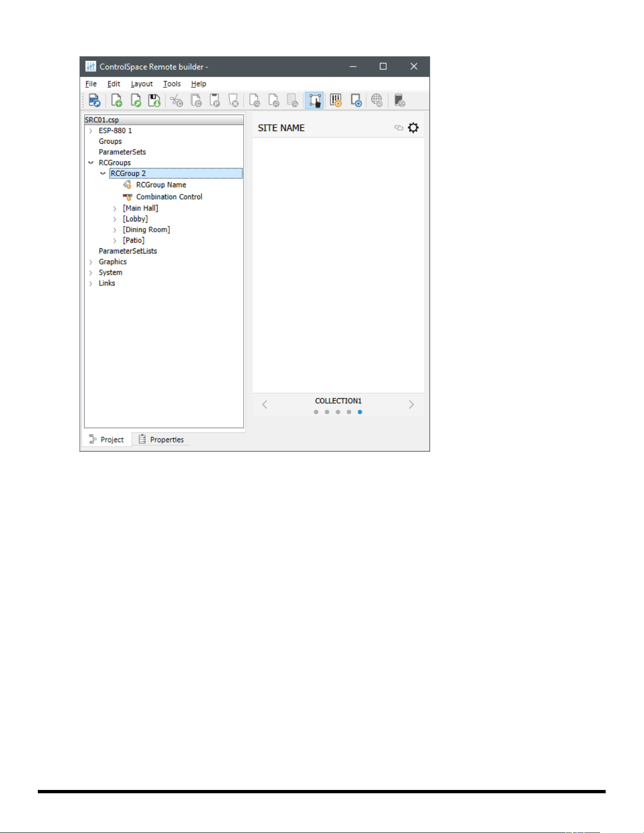Click the open file green arrow icon
The image size is (644, 833).
136,101
